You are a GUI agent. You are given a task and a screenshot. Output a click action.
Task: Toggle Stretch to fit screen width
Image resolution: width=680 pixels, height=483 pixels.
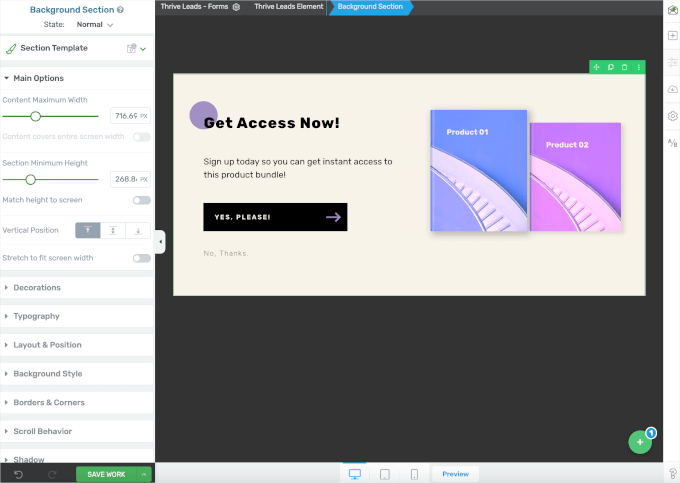click(142, 258)
